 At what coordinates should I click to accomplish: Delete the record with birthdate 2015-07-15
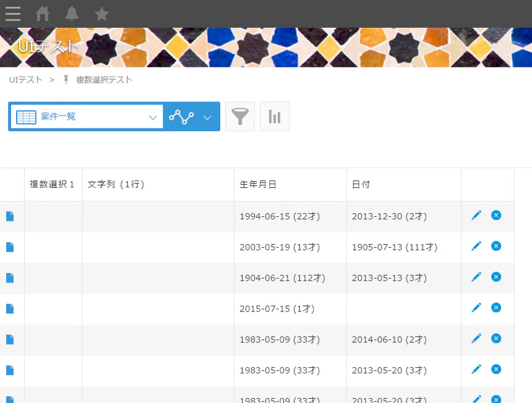[496, 307]
